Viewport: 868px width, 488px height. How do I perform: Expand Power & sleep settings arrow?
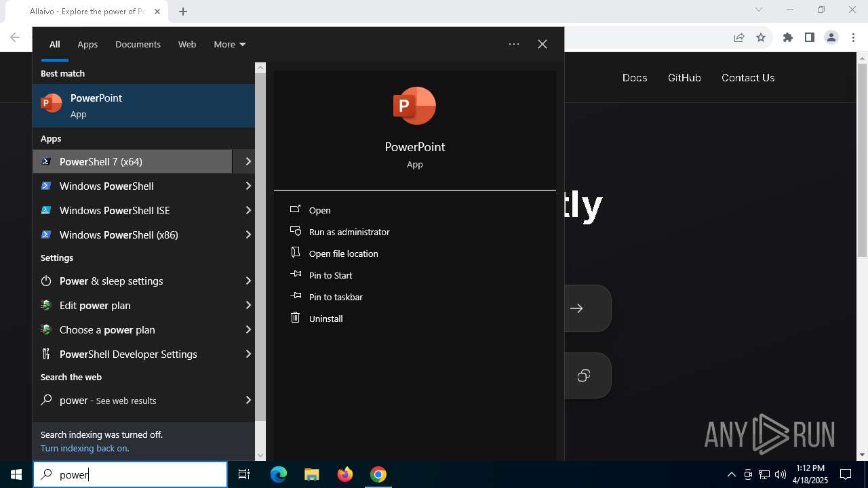coord(248,281)
